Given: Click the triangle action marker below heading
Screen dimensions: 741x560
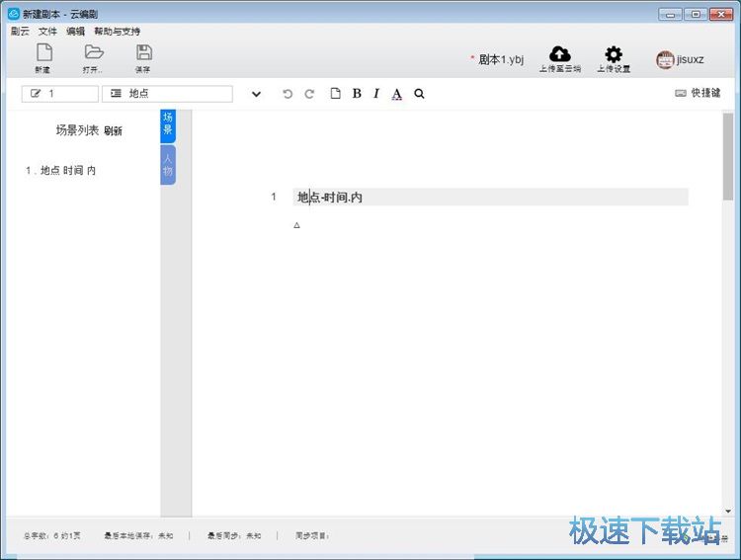Looking at the screenshot, I should pos(296,225).
